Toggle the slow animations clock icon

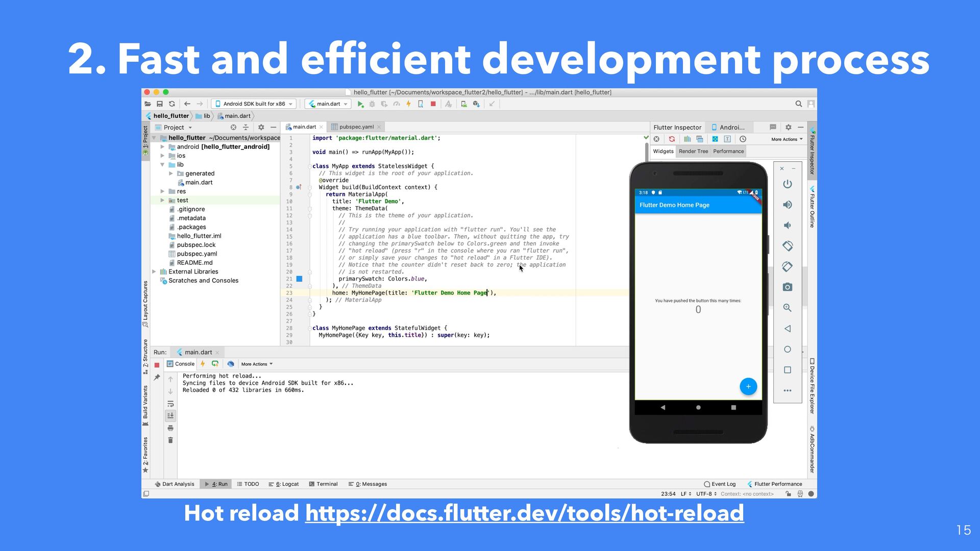coord(743,139)
